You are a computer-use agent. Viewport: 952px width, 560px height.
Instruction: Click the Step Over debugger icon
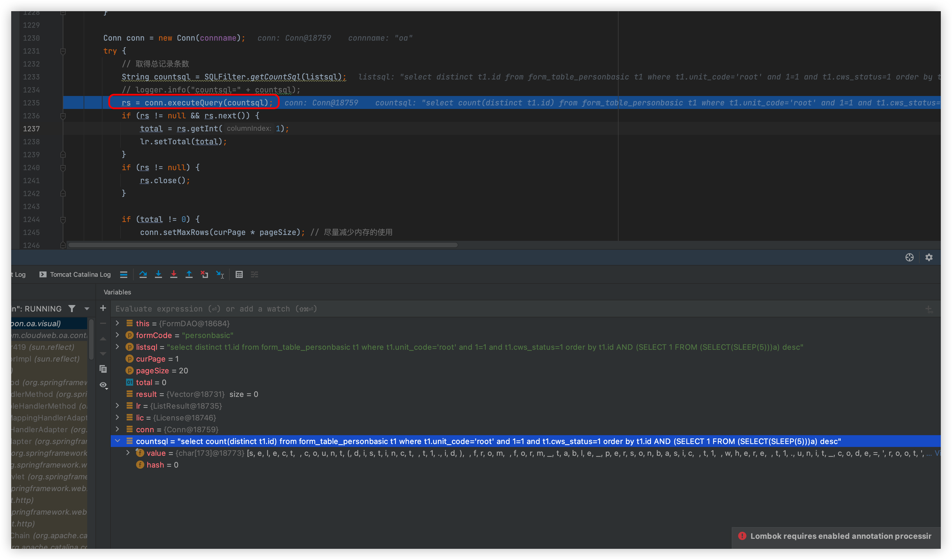143,274
